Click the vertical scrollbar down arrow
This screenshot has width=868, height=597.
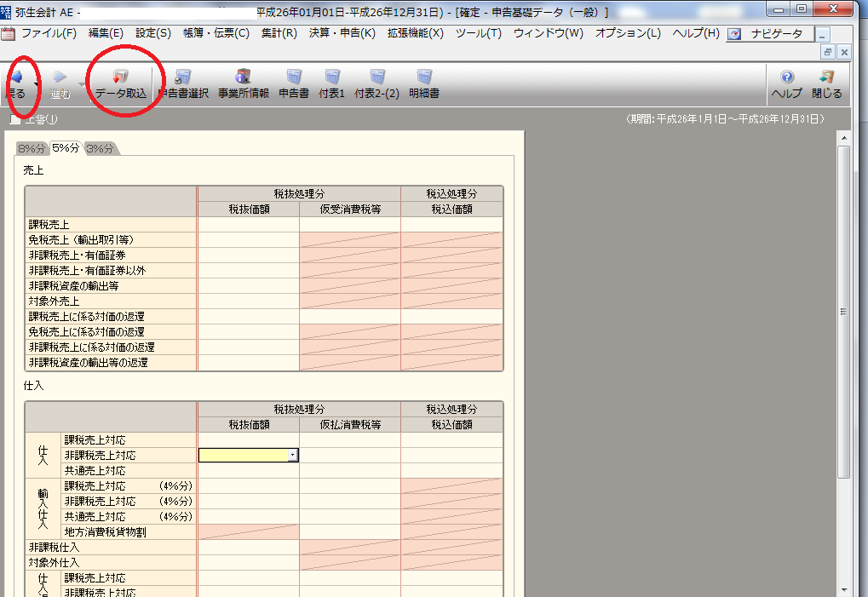tap(844, 589)
